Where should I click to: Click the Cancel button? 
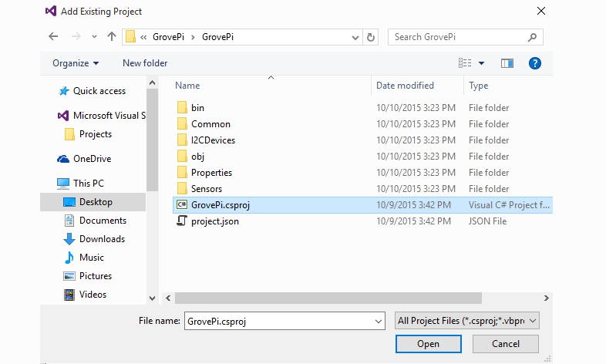tap(506, 344)
